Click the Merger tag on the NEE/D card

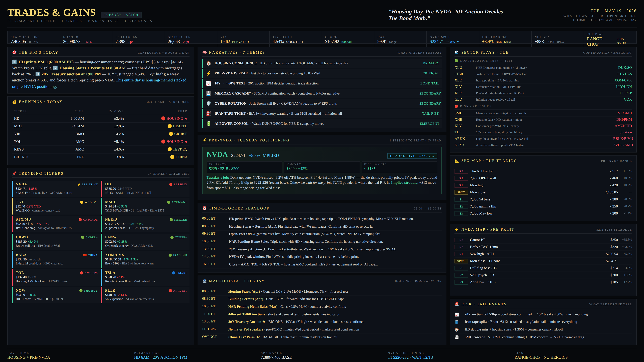pos(178,220)
